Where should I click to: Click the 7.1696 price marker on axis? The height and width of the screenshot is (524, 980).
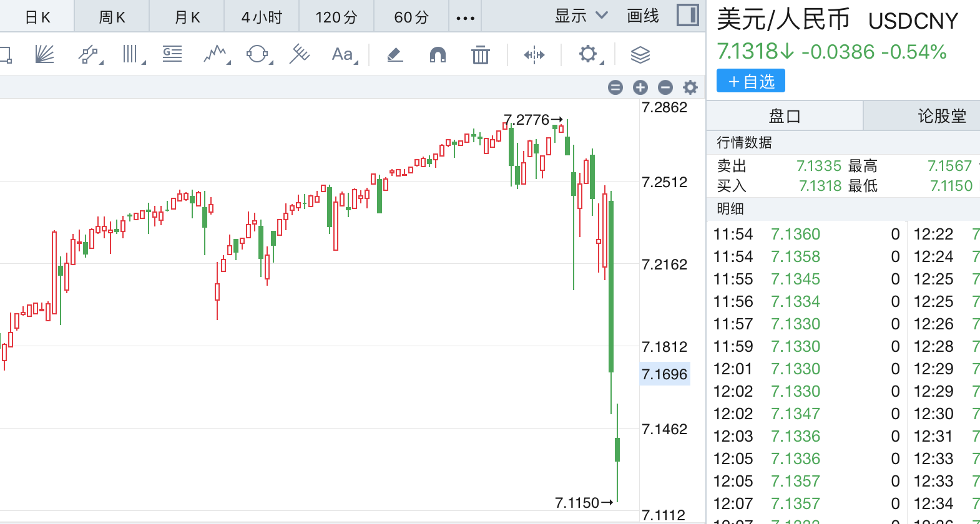pyautogui.click(x=664, y=374)
